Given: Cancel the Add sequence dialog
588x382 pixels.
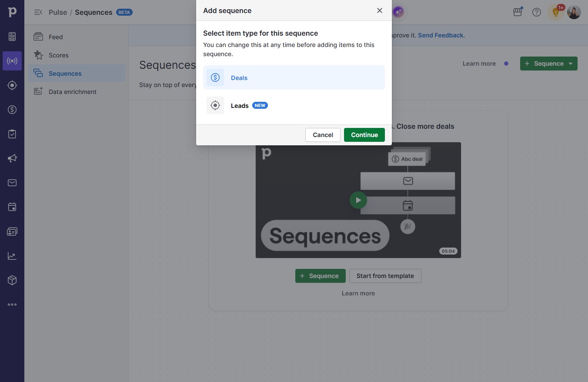Looking at the screenshot, I should click(x=323, y=135).
